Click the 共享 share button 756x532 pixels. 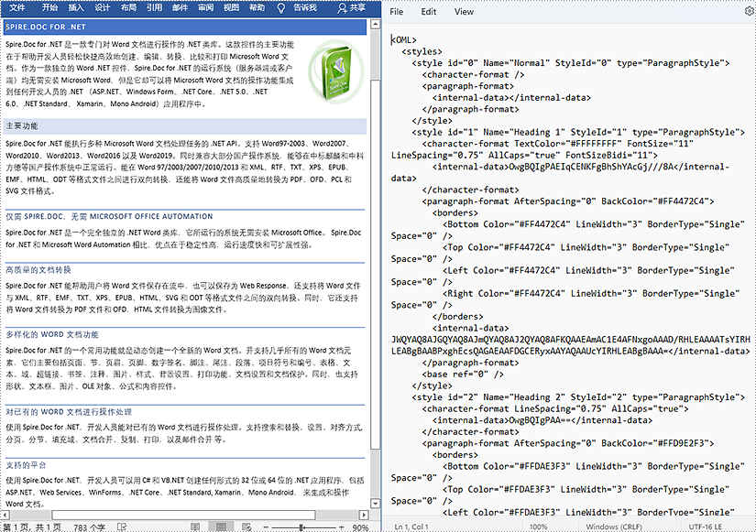tap(352, 7)
